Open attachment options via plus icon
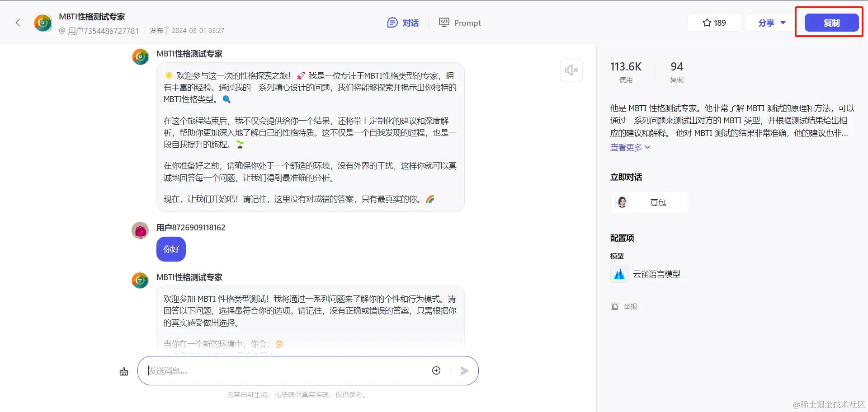The image size is (868, 412). [436, 370]
